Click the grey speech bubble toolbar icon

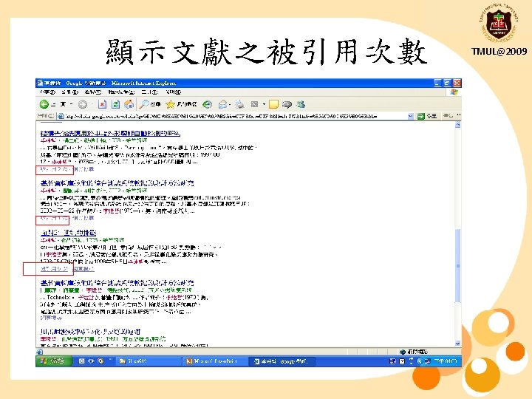[287, 104]
